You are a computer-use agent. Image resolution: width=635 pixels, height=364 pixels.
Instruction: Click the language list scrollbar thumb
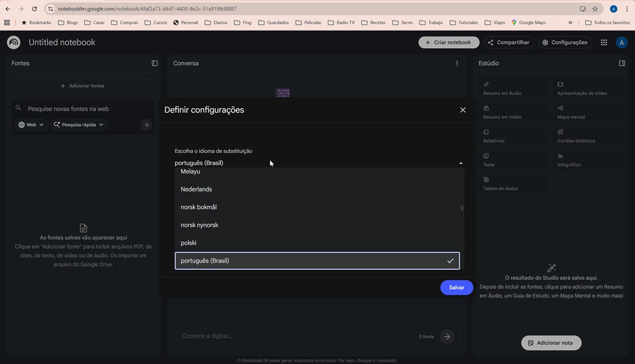tap(462, 208)
